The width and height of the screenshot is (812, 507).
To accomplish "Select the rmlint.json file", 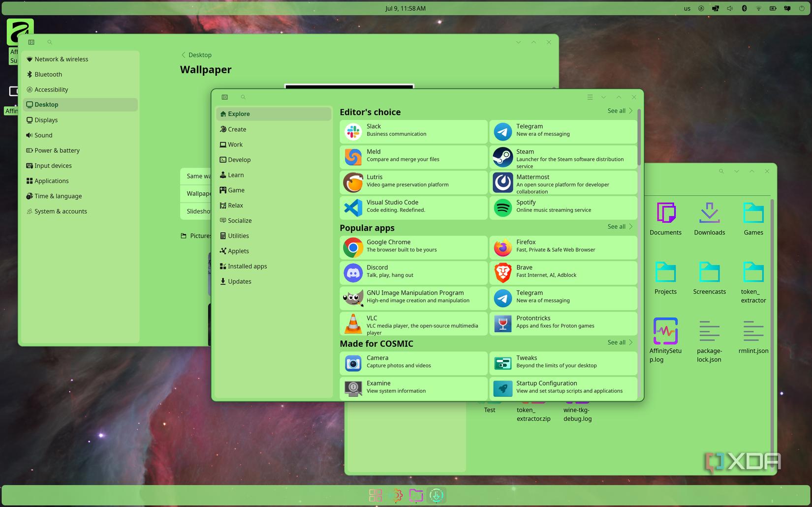I will point(753,337).
